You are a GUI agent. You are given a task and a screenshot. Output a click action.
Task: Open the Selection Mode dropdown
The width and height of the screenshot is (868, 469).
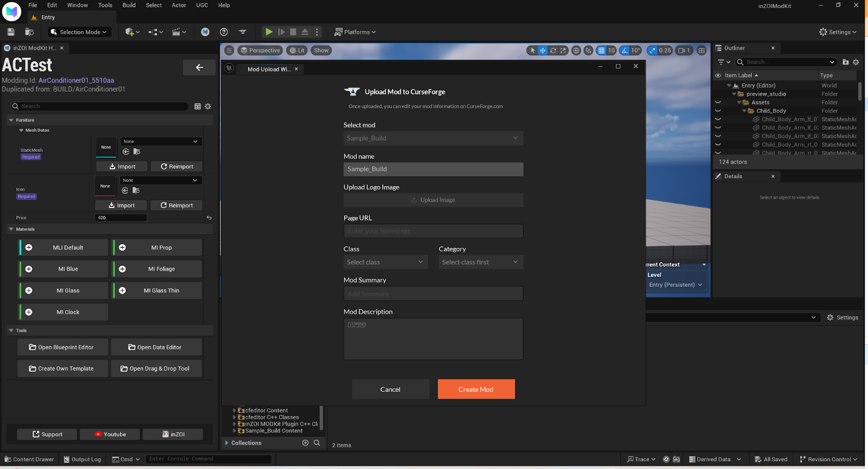(79, 32)
